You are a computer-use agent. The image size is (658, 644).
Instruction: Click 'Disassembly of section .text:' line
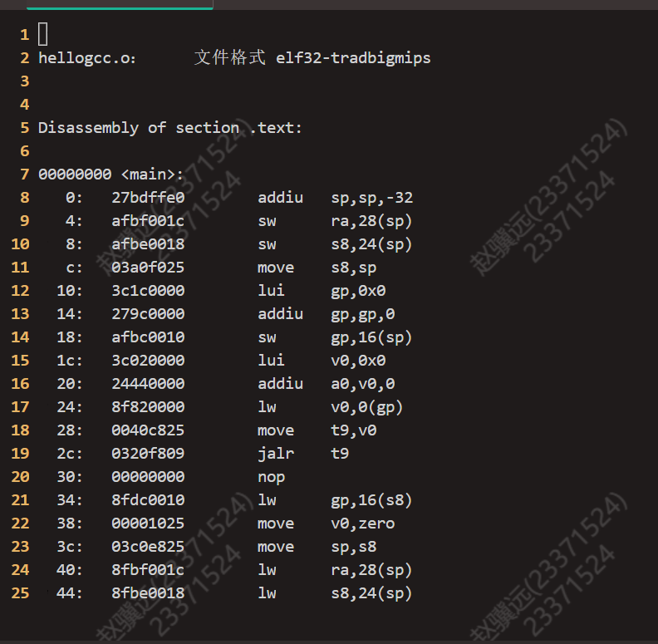click(x=170, y=128)
